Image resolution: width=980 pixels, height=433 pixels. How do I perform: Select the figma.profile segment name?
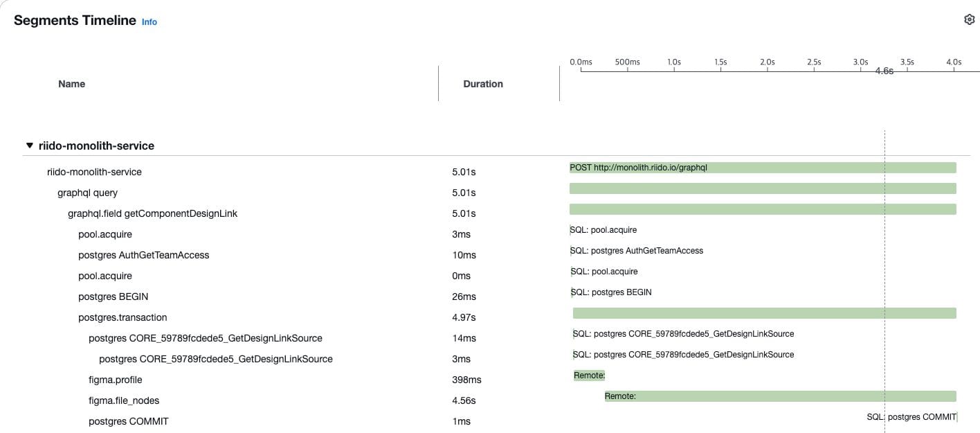116,380
